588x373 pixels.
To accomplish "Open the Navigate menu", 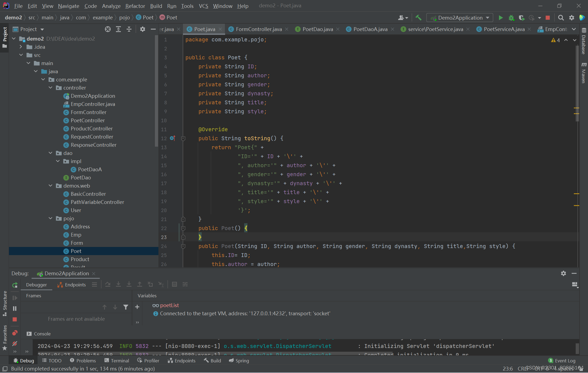I will pos(68,6).
